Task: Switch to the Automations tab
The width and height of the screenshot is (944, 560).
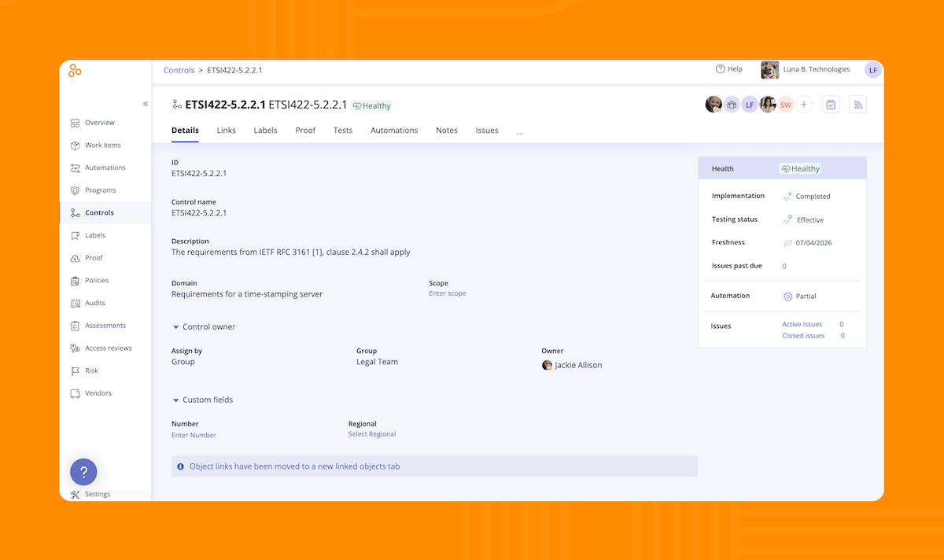Action: [394, 131]
